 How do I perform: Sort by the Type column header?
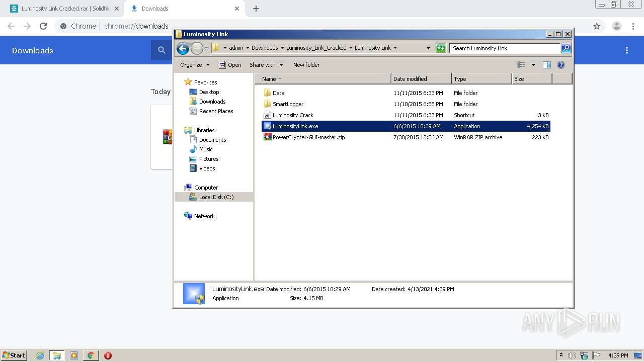pos(481,79)
